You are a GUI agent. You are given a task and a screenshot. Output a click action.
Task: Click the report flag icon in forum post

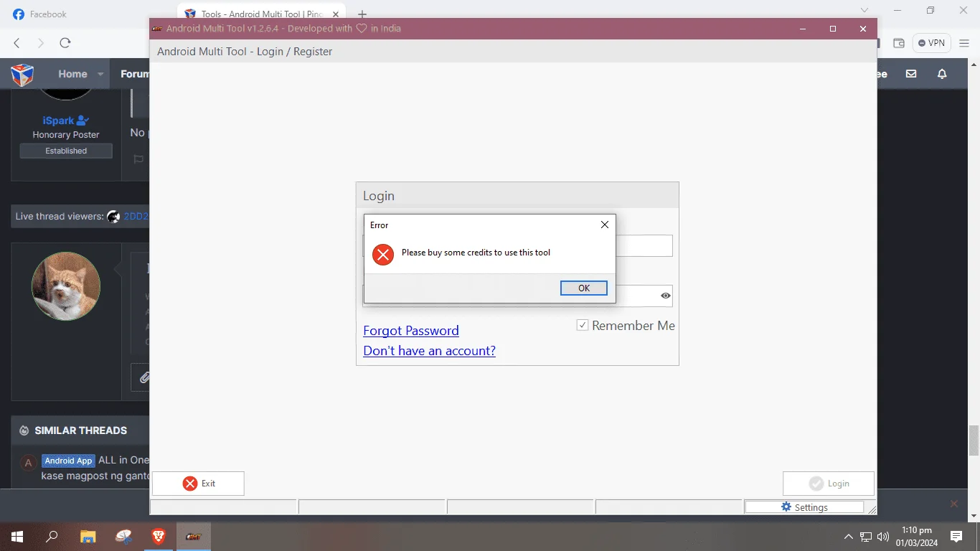(x=139, y=159)
